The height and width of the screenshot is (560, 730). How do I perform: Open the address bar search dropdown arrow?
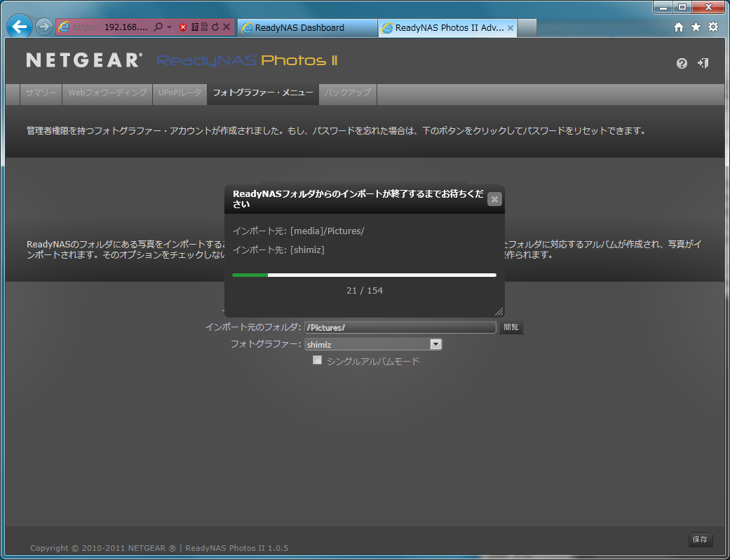[170, 27]
